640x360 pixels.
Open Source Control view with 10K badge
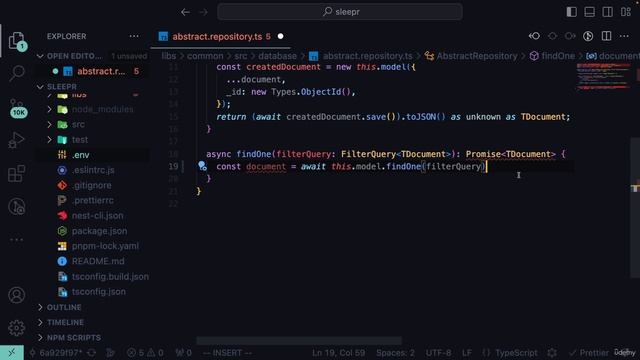tap(17, 108)
